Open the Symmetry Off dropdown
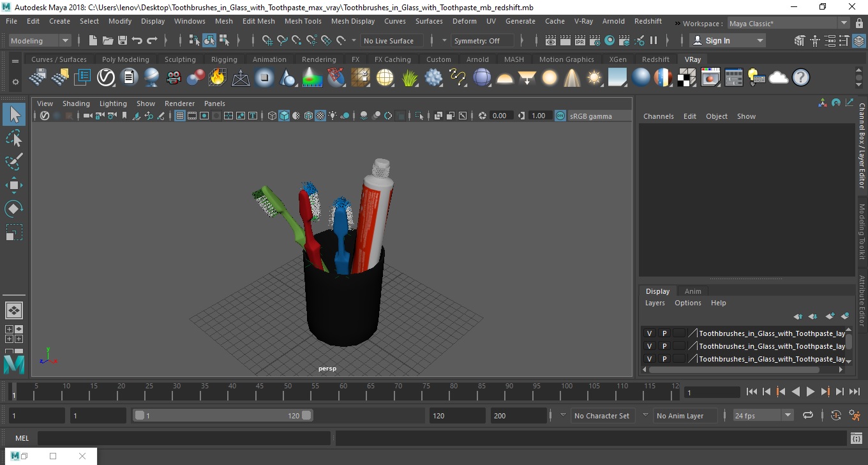Viewport: 868px width, 465px height. [x=483, y=40]
